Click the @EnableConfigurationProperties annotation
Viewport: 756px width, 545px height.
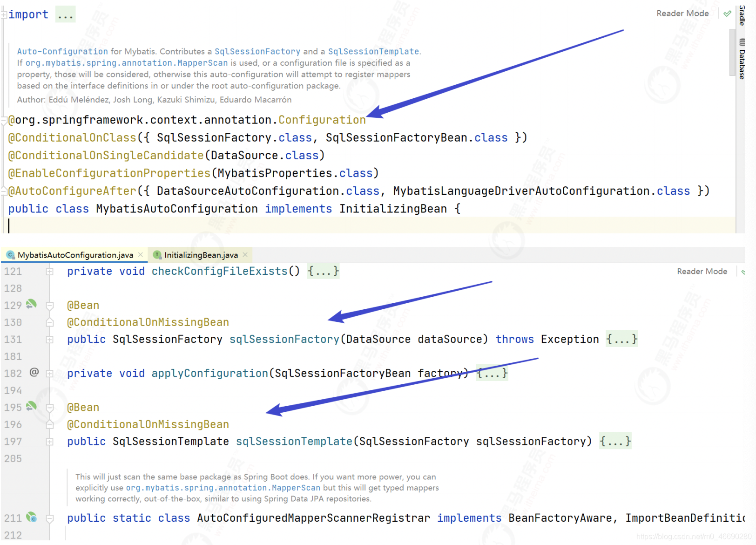coord(109,173)
